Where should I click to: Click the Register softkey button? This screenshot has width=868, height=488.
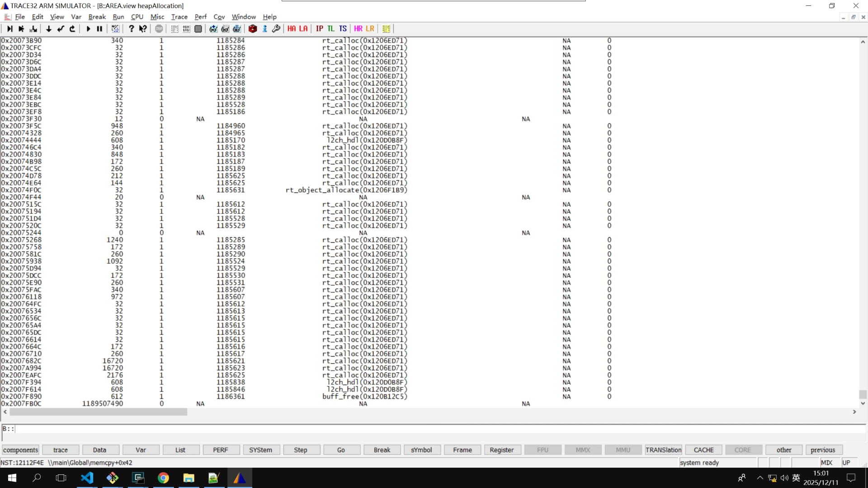pos(501,450)
